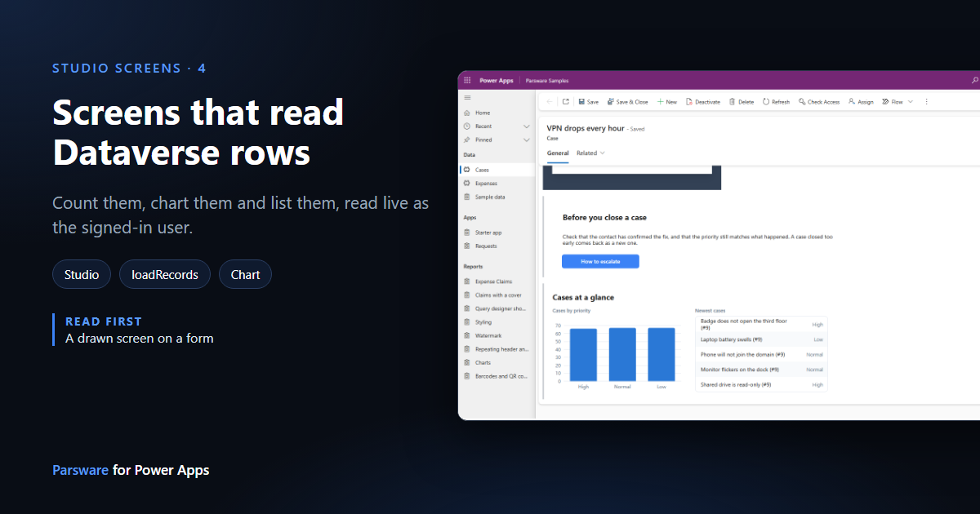Select 'Monitor flickers on the dock' row
Screen dimensions: 980x514
point(761,370)
